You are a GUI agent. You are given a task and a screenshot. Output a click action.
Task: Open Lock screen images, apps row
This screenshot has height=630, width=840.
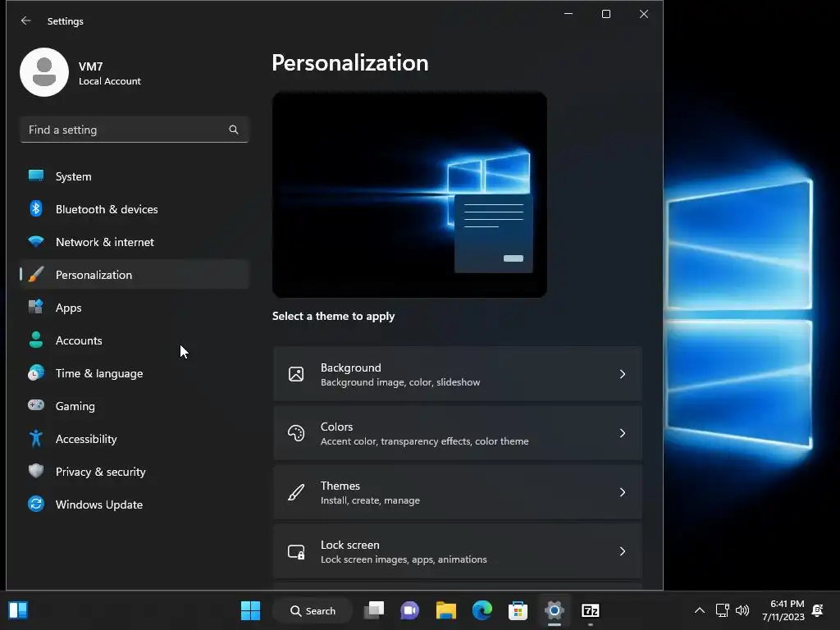[x=458, y=551]
